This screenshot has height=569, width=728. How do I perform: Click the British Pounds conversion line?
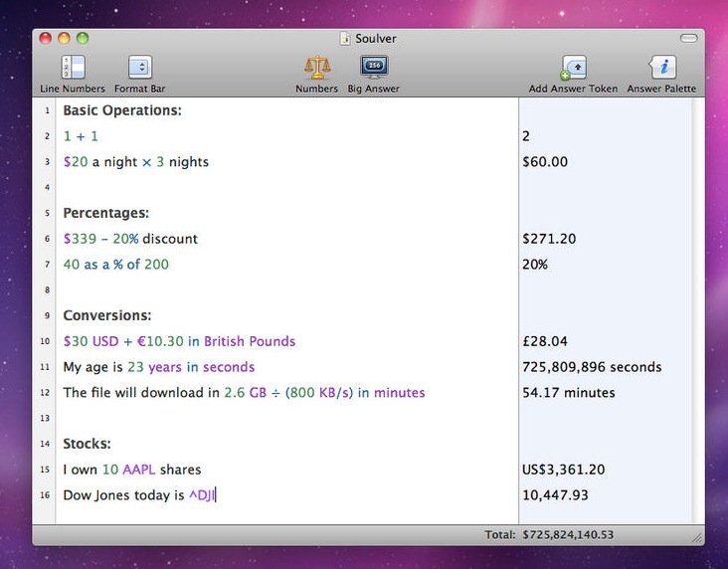pos(179,341)
